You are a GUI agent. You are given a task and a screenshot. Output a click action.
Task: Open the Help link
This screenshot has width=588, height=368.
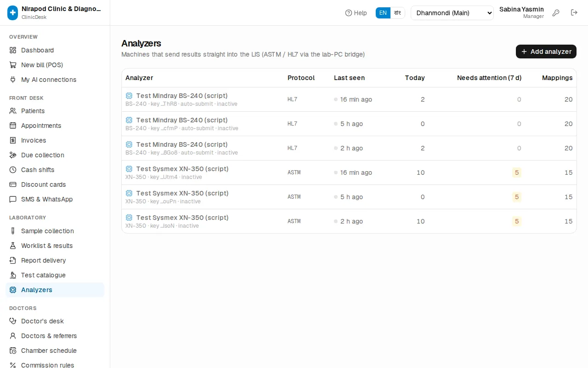coord(356,13)
